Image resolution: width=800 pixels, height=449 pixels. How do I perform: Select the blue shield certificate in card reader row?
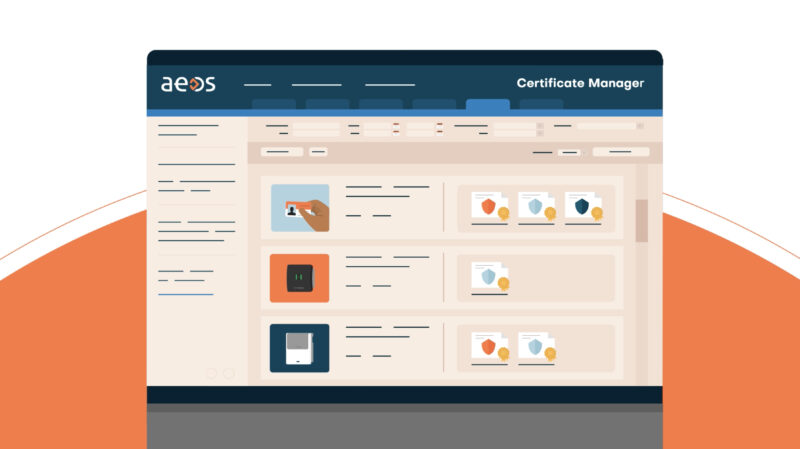coord(490,277)
